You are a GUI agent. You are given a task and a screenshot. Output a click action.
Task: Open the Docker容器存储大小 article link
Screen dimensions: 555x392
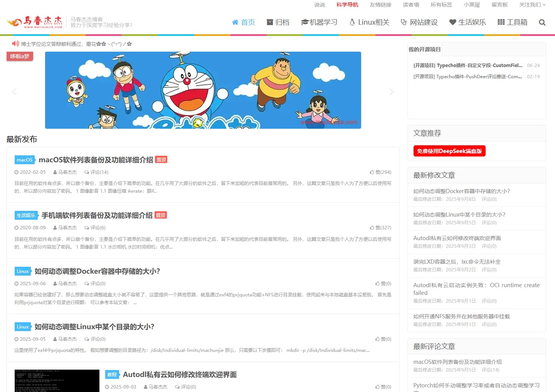pos(96,271)
